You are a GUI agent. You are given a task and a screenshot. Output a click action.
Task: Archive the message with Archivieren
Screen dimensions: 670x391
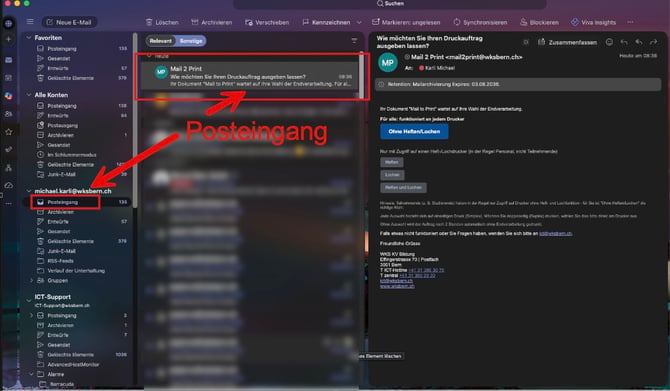212,22
